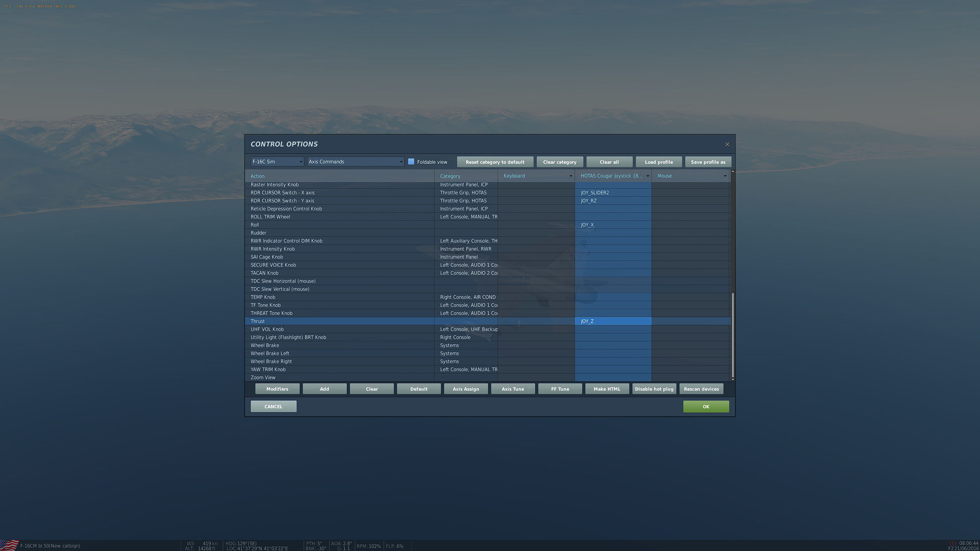This screenshot has width=980, height=551.
Task: Open FF Tune settings
Action: [x=560, y=389]
